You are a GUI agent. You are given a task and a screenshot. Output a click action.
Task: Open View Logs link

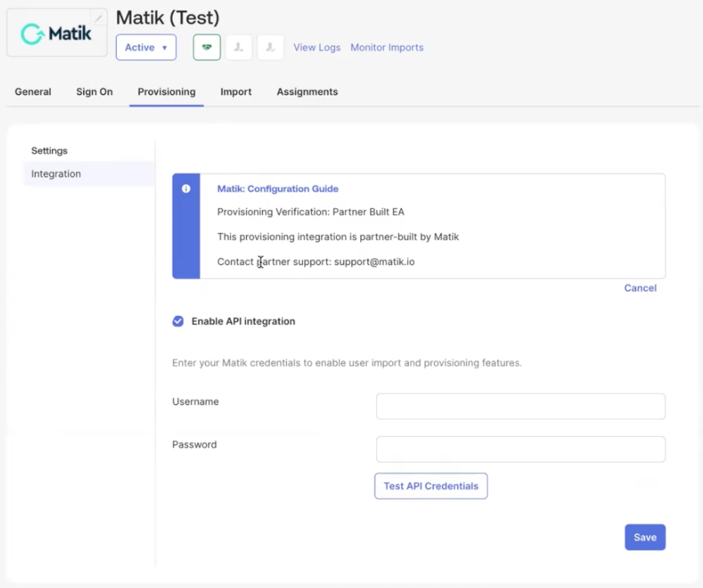317,47
